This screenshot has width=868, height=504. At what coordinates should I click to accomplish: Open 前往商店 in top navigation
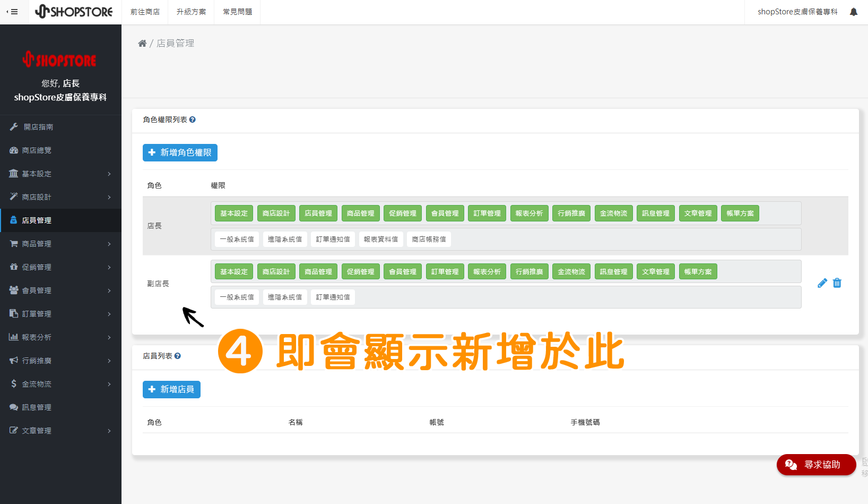point(145,12)
